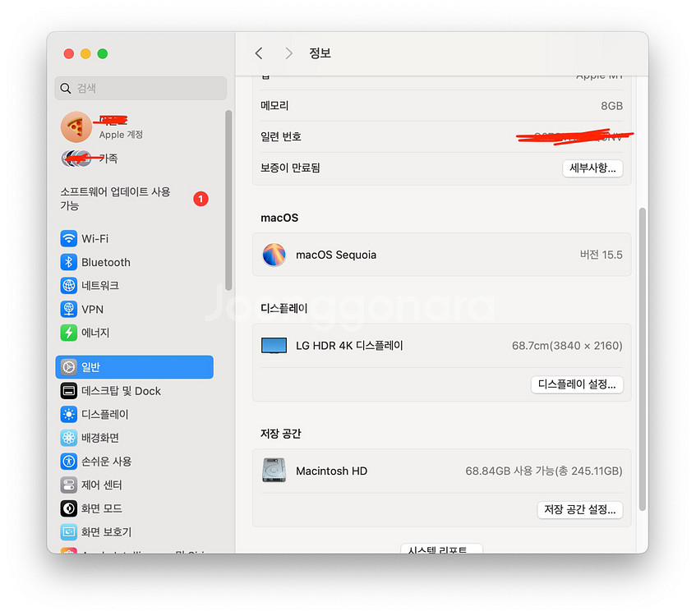Image resolution: width=696 pixels, height=616 pixels.
Task: Click the 가족 family avatars icon
Action: pyautogui.click(x=76, y=158)
